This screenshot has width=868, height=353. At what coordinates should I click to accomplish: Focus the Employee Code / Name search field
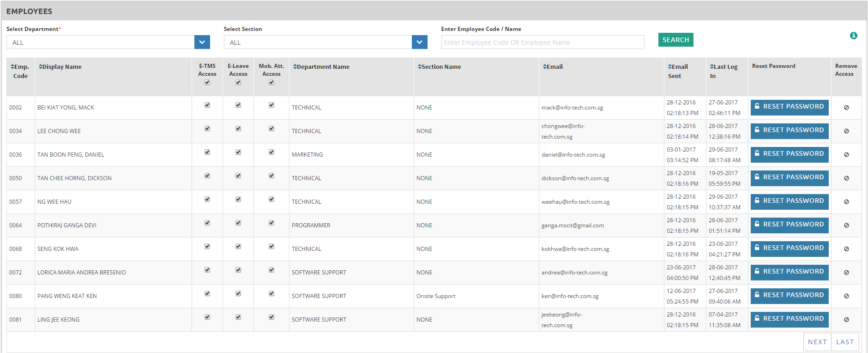[x=542, y=42]
